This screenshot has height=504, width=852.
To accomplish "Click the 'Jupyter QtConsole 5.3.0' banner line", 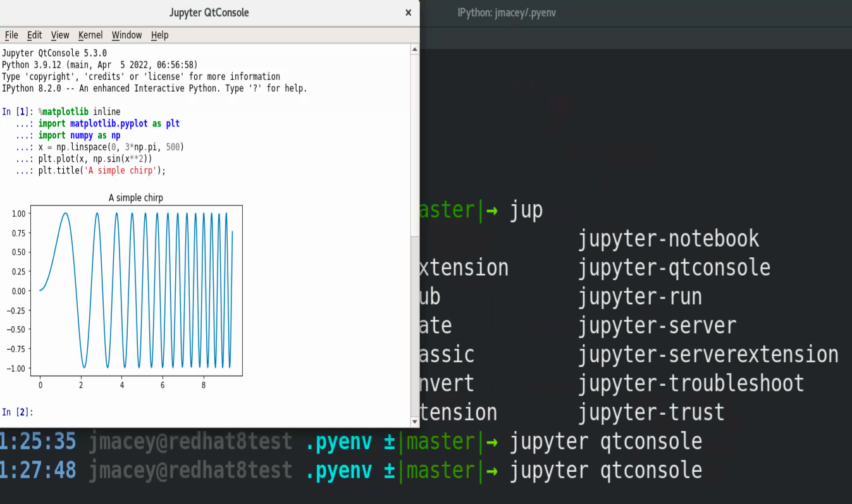I will tap(54, 53).
